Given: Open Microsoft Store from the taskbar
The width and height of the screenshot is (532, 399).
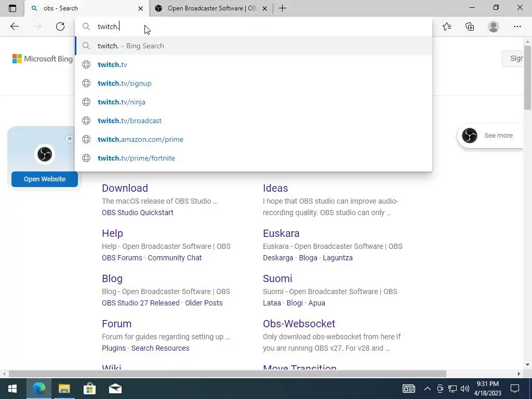Looking at the screenshot, I should 89,389.
